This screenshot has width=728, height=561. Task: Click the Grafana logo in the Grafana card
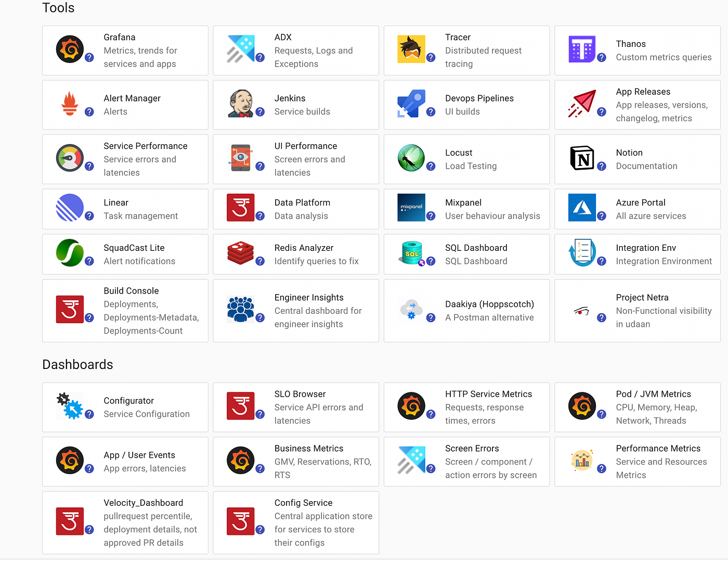(70, 49)
